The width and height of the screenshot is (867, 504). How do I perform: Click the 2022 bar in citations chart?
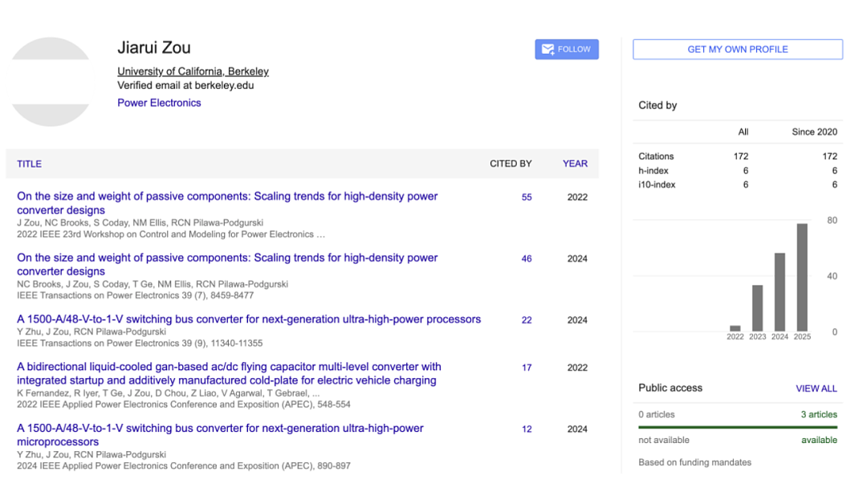click(x=735, y=328)
